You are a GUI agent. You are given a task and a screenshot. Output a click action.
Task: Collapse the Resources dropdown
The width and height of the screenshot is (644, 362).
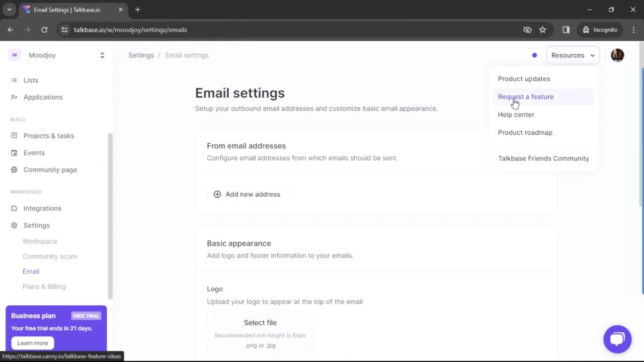pos(573,55)
